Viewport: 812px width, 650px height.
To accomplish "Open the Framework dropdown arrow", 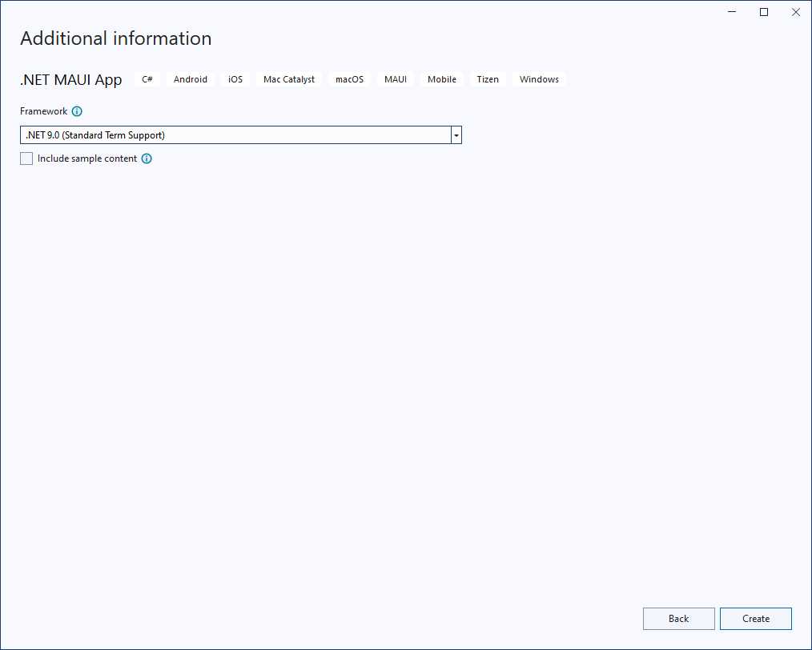I will pos(456,135).
